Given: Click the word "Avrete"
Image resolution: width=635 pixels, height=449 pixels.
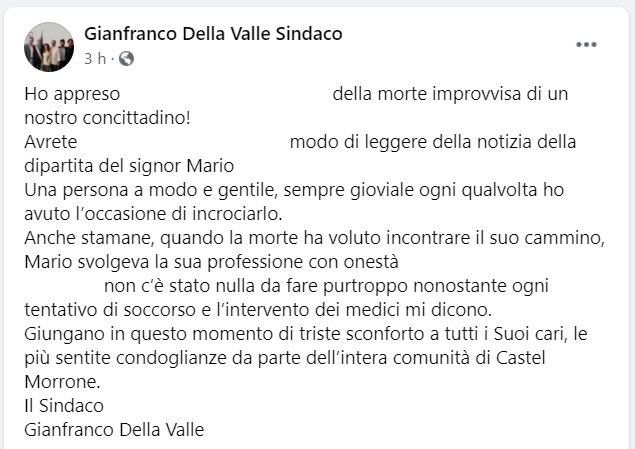Looking at the screenshot, I should (50, 141).
